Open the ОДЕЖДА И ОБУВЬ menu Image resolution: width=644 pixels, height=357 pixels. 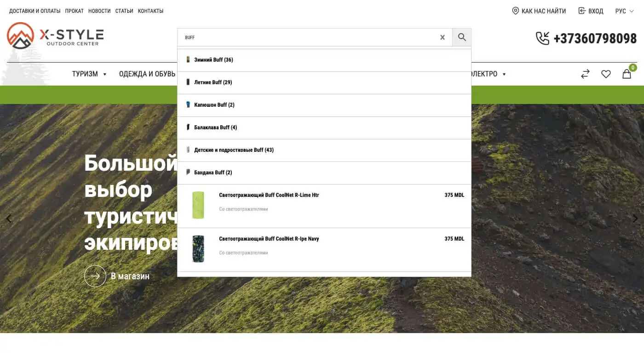coord(147,74)
